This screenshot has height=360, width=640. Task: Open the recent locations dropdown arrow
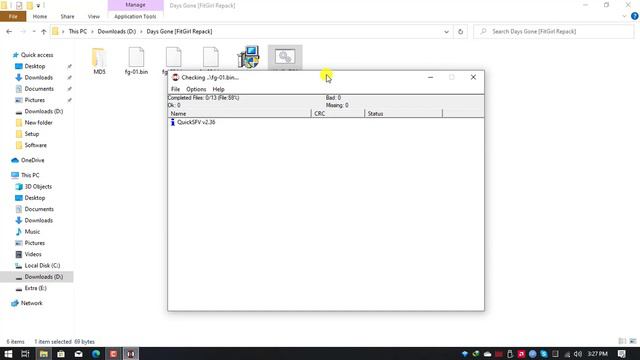(33, 31)
